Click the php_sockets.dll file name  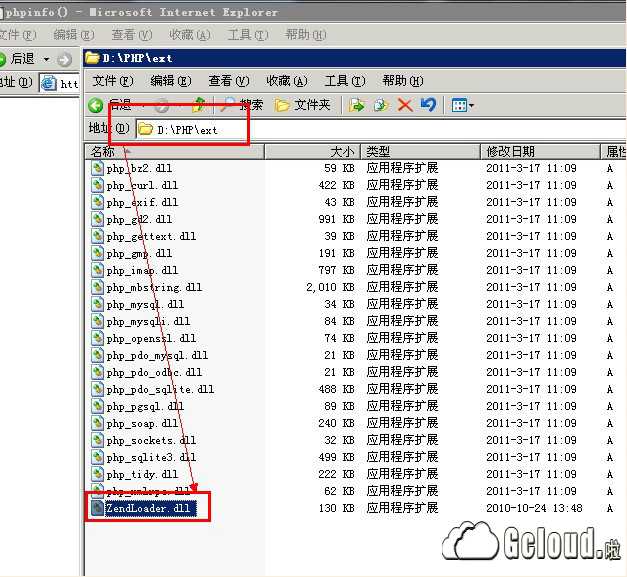(151, 441)
